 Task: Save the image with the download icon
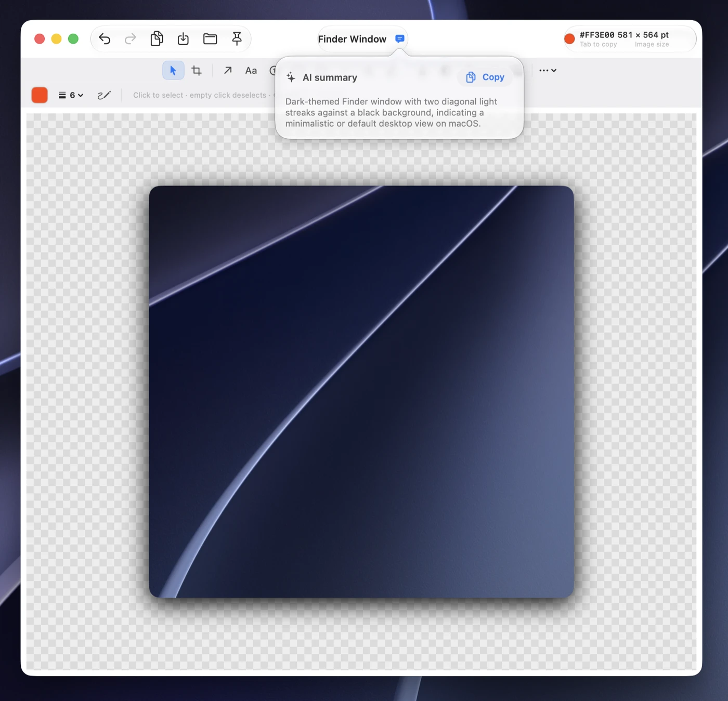pyautogui.click(x=183, y=39)
